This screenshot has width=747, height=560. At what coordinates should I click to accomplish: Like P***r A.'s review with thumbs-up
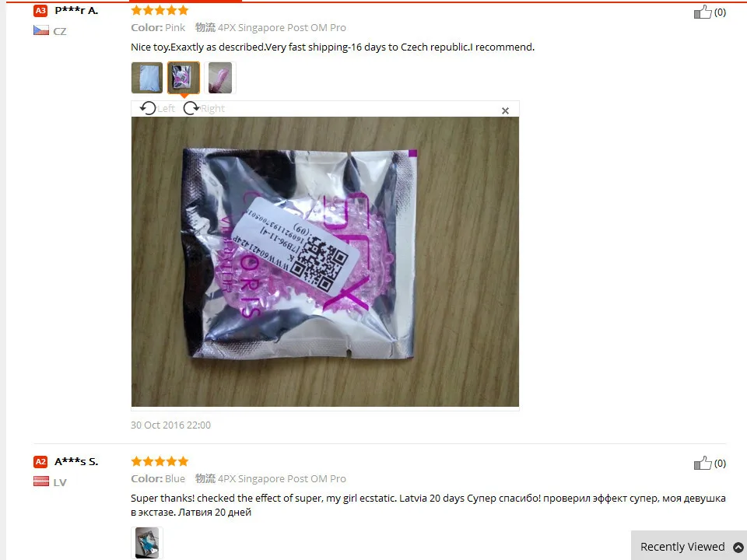click(x=703, y=12)
